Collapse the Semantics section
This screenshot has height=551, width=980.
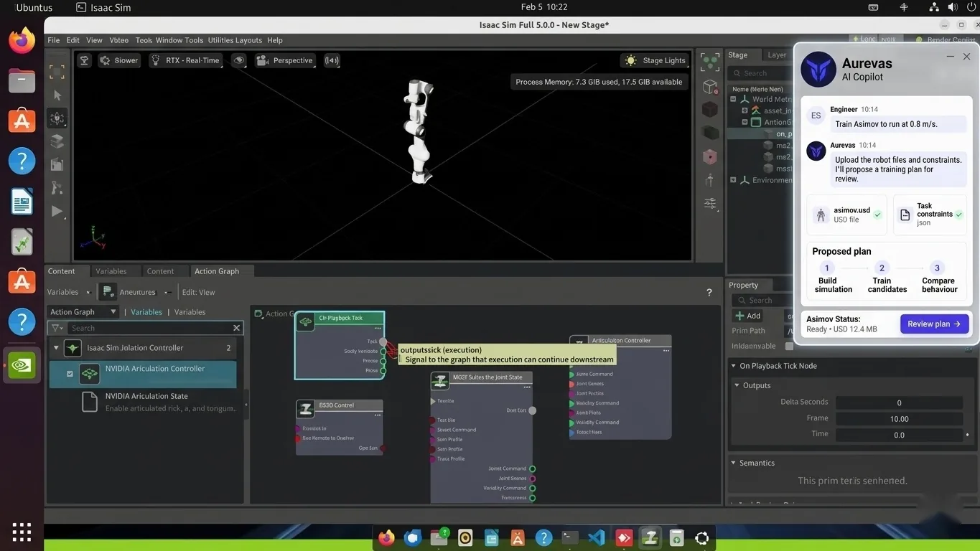point(732,463)
